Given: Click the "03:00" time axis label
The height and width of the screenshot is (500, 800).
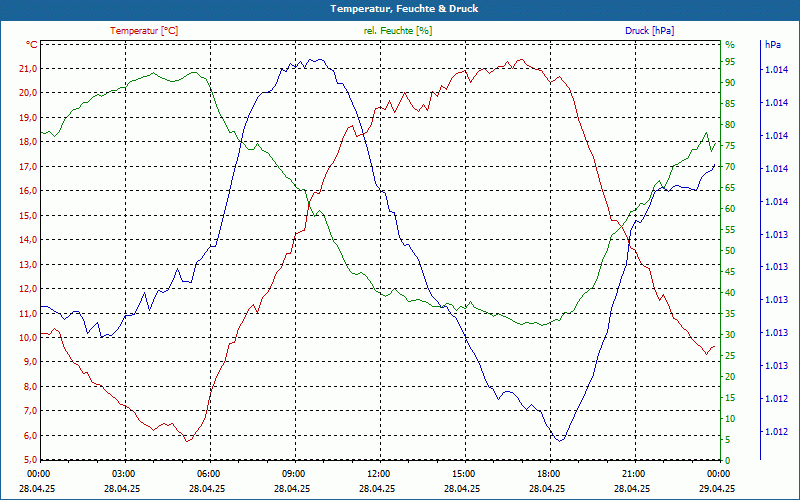Looking at the screenshot, I should 123,474.
